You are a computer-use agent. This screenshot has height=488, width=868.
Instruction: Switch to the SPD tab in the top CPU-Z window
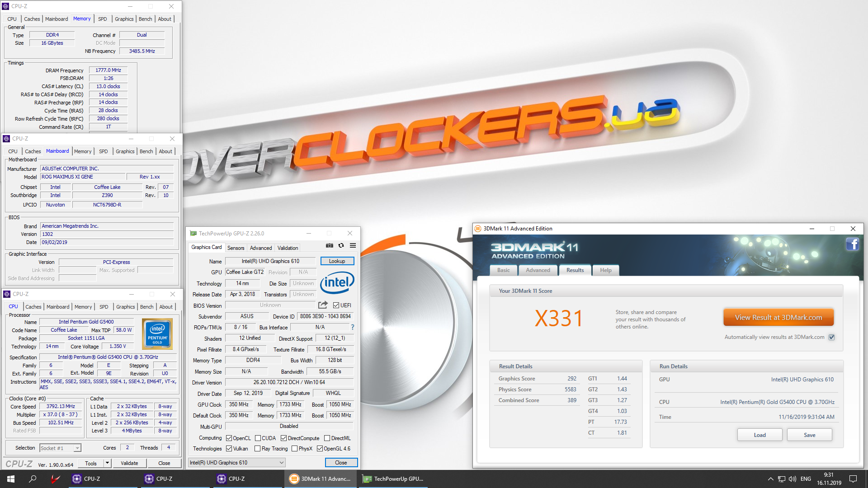(x=102, y=19)
